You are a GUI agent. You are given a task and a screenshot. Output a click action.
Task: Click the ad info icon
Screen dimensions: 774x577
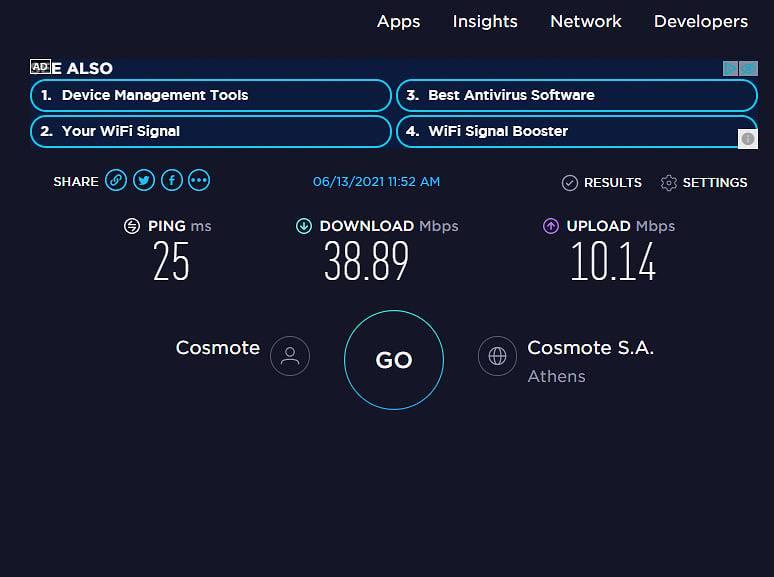(x=748, y=139)
